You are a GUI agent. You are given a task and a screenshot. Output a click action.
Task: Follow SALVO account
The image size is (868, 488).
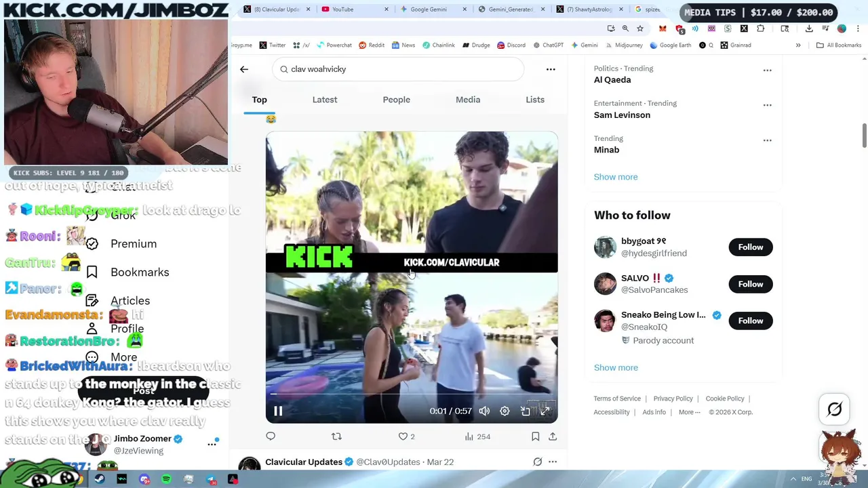751,284
